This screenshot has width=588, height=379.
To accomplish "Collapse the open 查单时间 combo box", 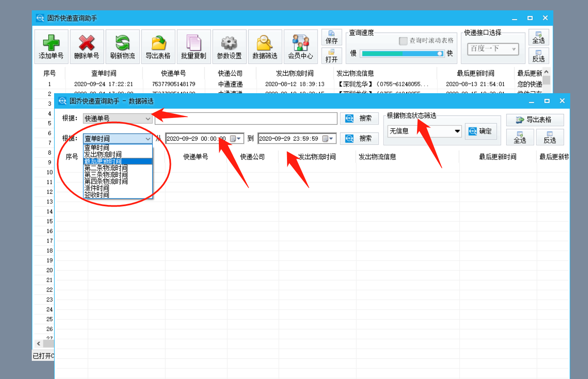I will pyautogui.click(x=148, y=139).
